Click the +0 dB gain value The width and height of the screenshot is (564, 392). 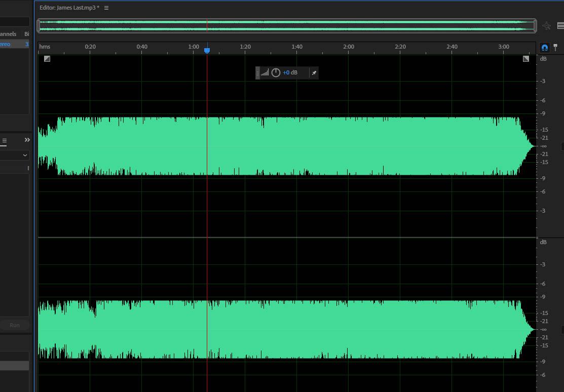coord(290,72)
